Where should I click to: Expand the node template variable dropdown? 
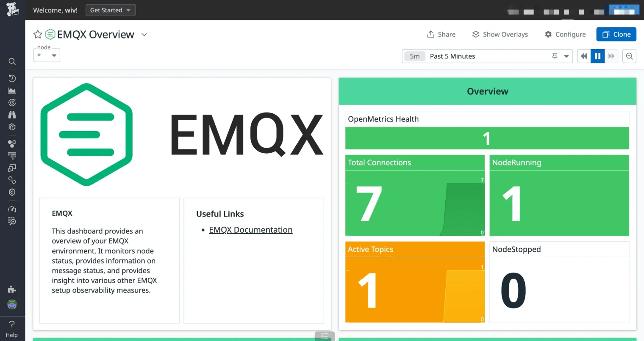[x=46, y=55]
